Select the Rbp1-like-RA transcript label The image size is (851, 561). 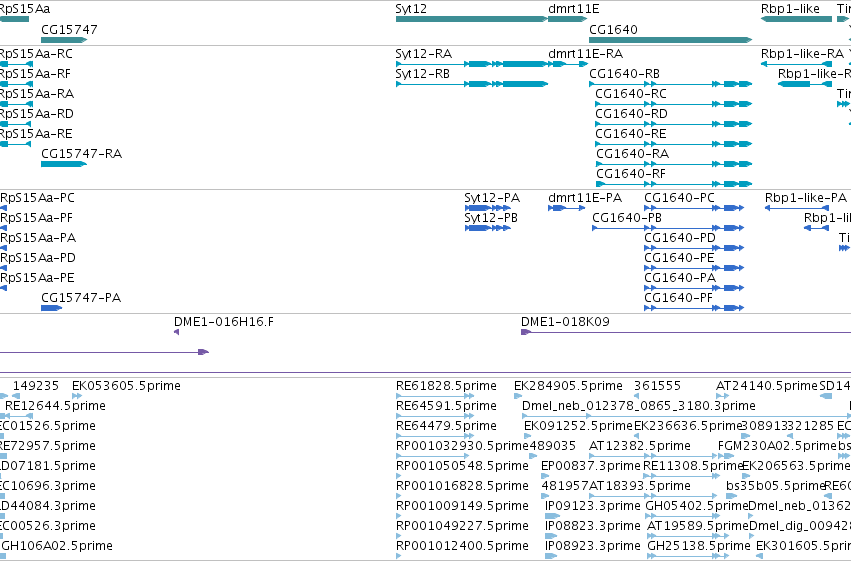802,54
